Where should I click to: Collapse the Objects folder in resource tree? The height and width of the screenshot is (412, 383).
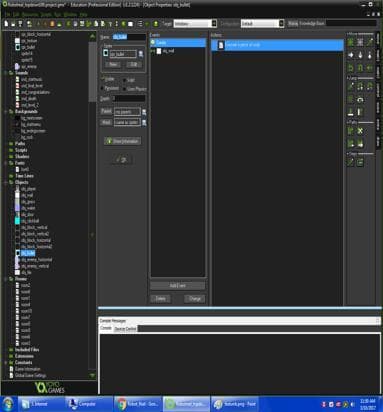(6, 182)
